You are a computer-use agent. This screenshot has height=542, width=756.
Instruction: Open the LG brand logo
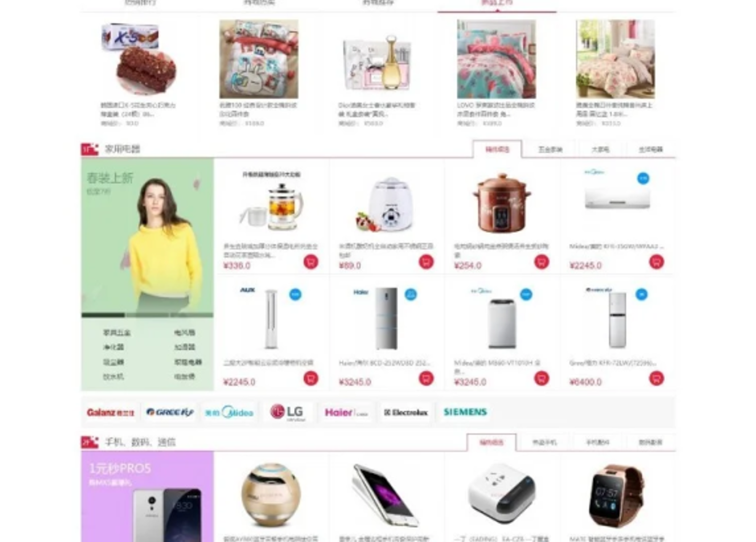(288, 412)
